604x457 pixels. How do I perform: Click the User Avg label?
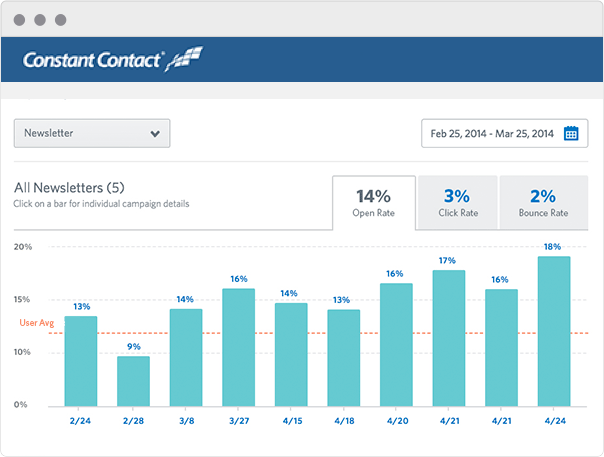(37, 323)
